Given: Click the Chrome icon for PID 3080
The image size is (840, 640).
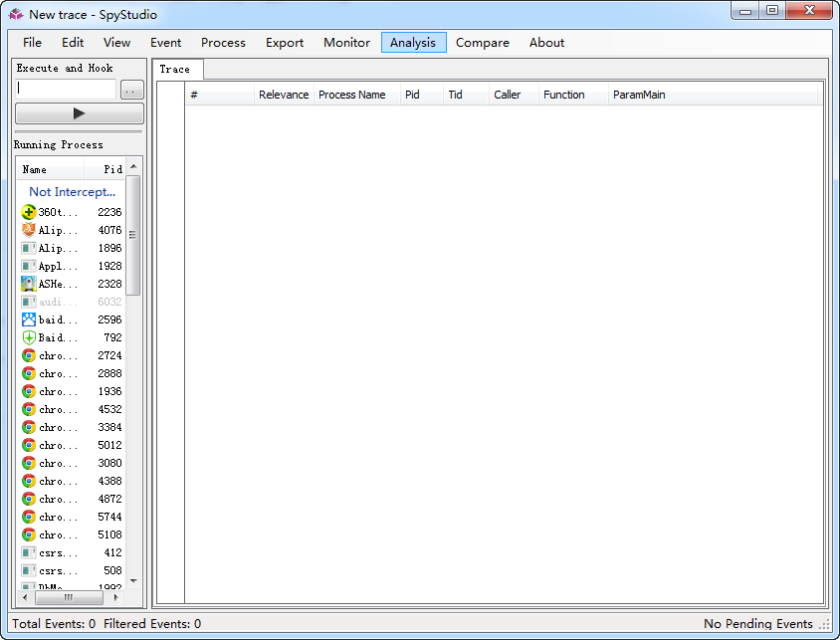Looking at the screenshot, I should [x=29, y=463].
